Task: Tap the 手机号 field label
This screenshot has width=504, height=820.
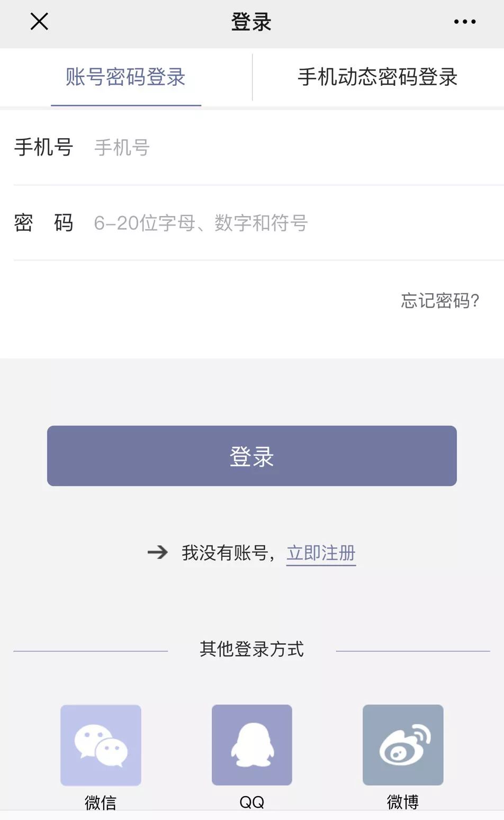Action: (x=43, y=147)
